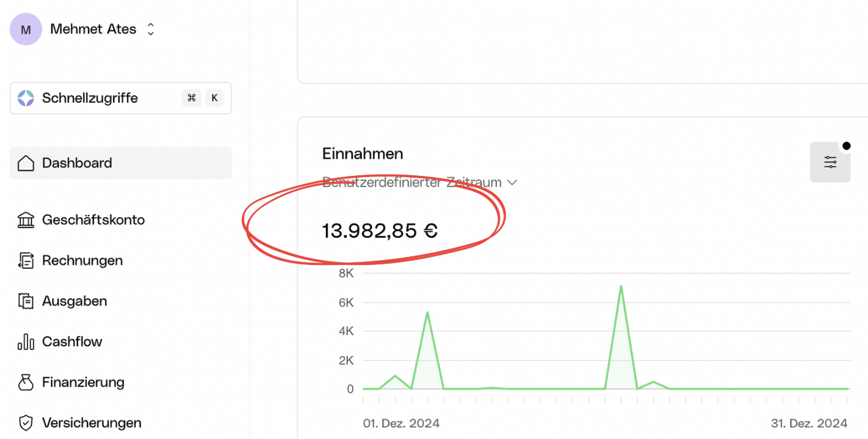Image resolution: width=868 pixels, height=439 pixels.
Task: Expand account switcher beside Mehmet Ates
Action: click(151, 30)
